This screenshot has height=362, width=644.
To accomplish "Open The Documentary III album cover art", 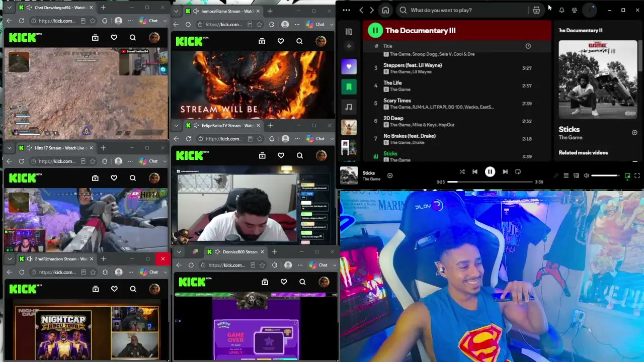I will [x=598, y=79].
